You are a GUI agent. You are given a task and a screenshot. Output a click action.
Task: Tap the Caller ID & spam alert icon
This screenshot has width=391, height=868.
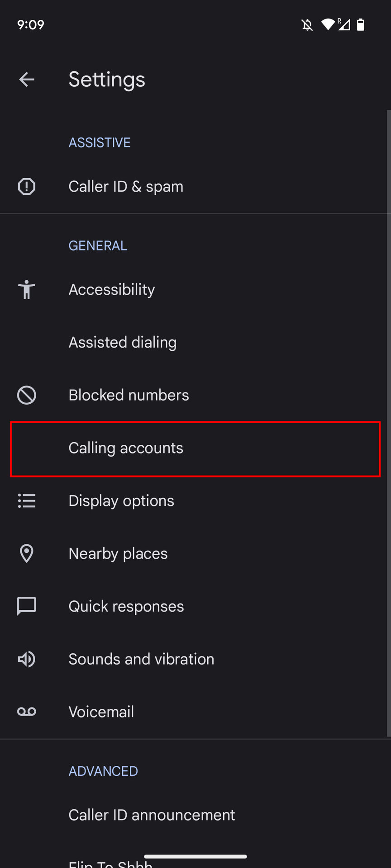coord(27,186)
